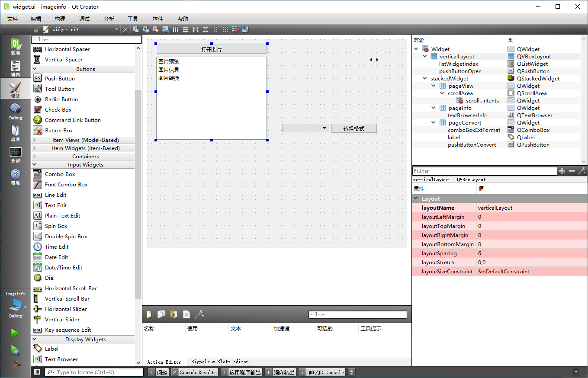Expand the Containers category in widget box
588x378 pixels.
pos(85,156)
